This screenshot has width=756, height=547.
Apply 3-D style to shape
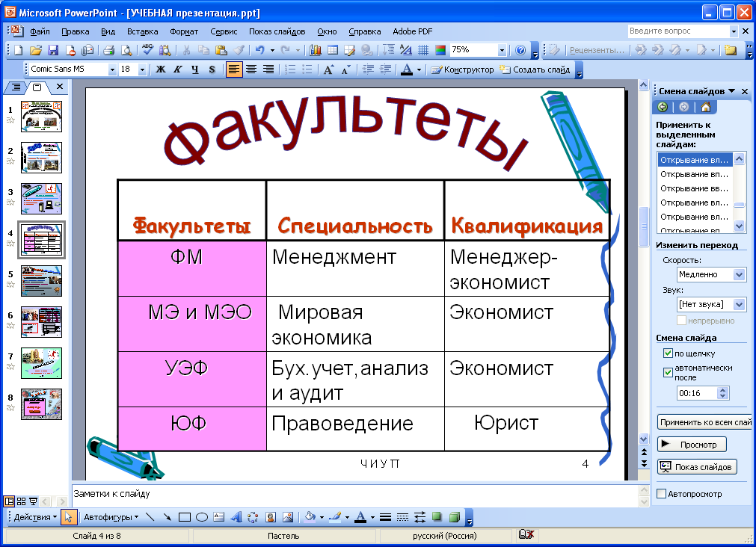point(454,517)
